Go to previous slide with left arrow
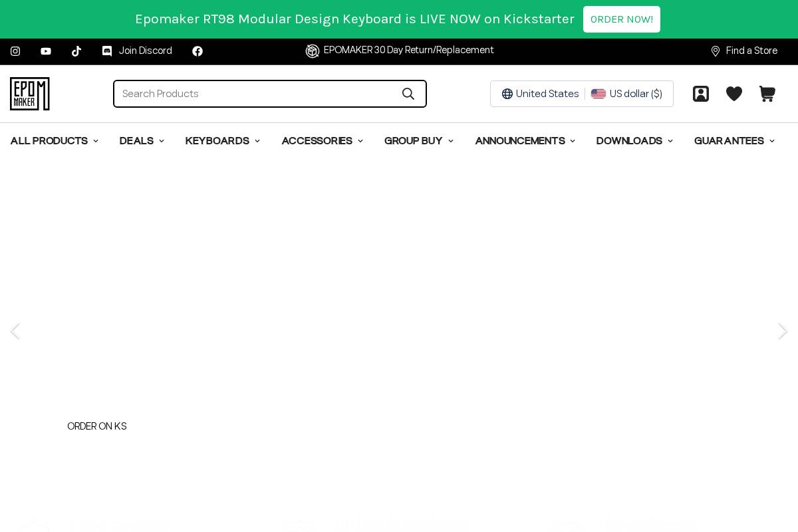Viewport: 798px width, 532px height. coord(15,331)
